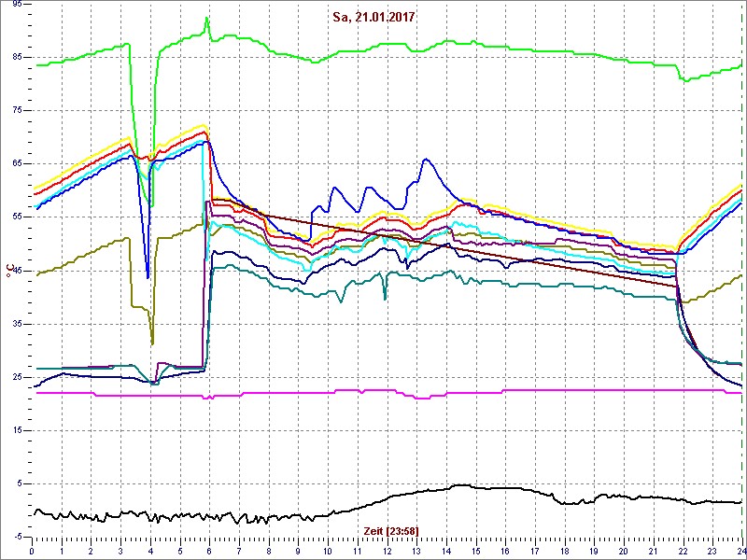The height and width of the screenshot is (560, 747).
Task: Select the 45 label on the temperature axis
Action: [17, 271]
